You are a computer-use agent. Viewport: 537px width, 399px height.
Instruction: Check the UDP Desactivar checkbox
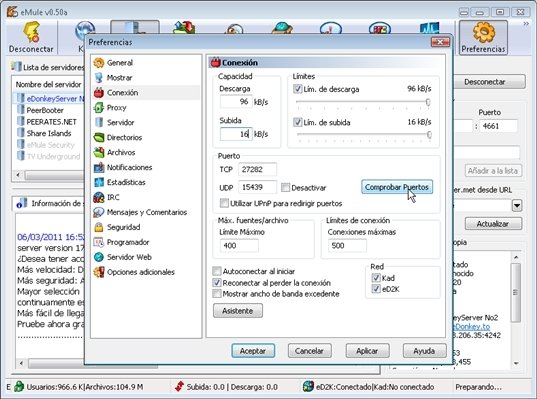tap(285, 187)
